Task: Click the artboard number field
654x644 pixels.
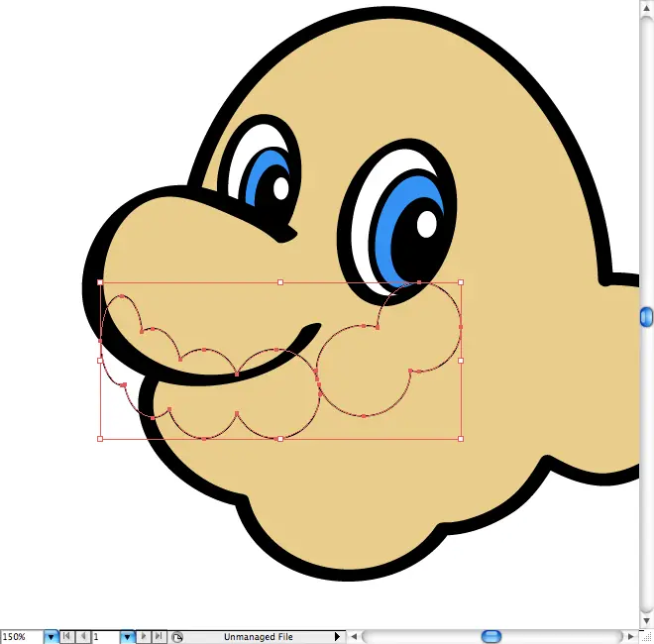Action: (x=105, y=636)
